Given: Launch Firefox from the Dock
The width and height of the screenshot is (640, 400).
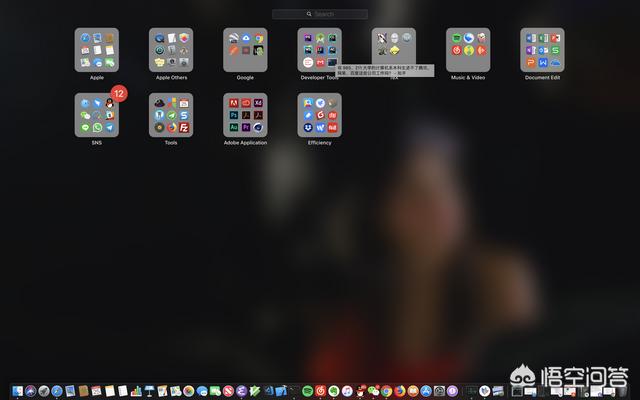Looking at the screenshot, I should click(400, 391).
